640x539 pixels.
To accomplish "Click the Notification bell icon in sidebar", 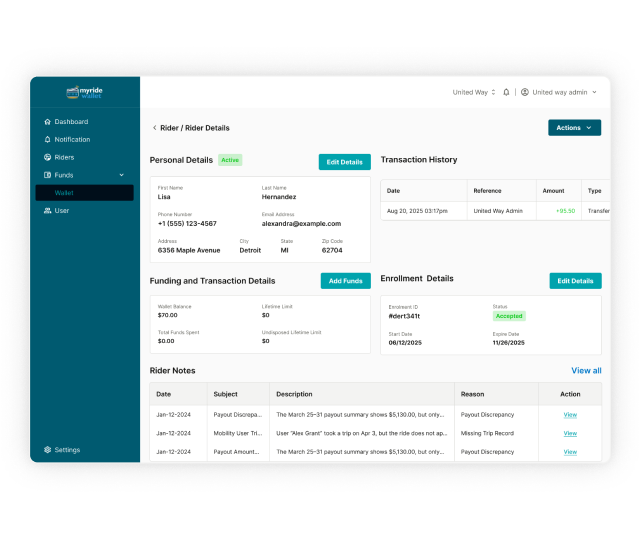I will (x=47, y=140).
